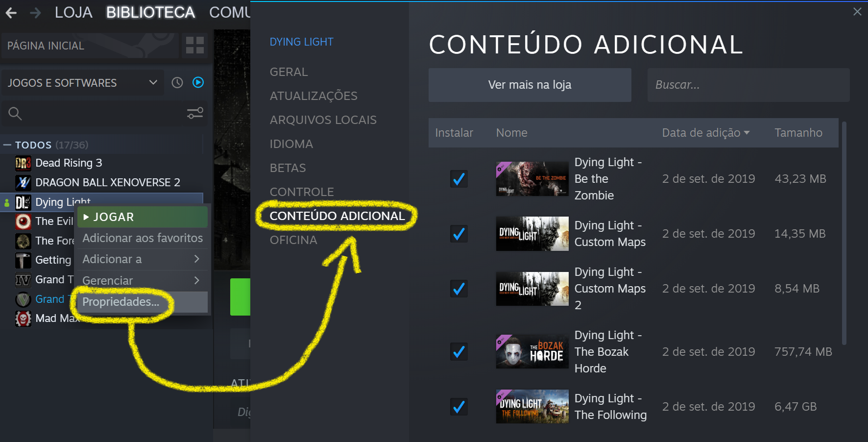868x442 pixels.
Task: Click the forward navigation arrow
Action: click(x=35, y=13)
